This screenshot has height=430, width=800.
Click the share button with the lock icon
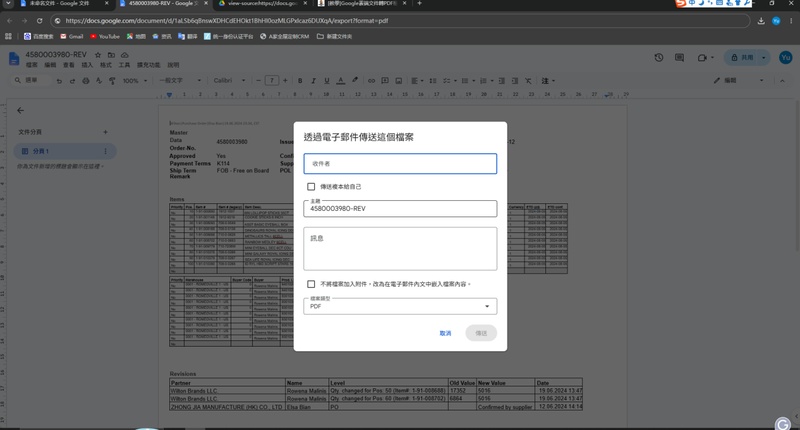(742, 58)
